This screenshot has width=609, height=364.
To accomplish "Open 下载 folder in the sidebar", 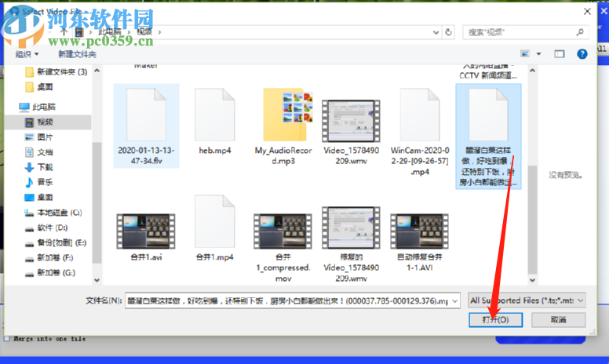I will [x=38, y=167].
